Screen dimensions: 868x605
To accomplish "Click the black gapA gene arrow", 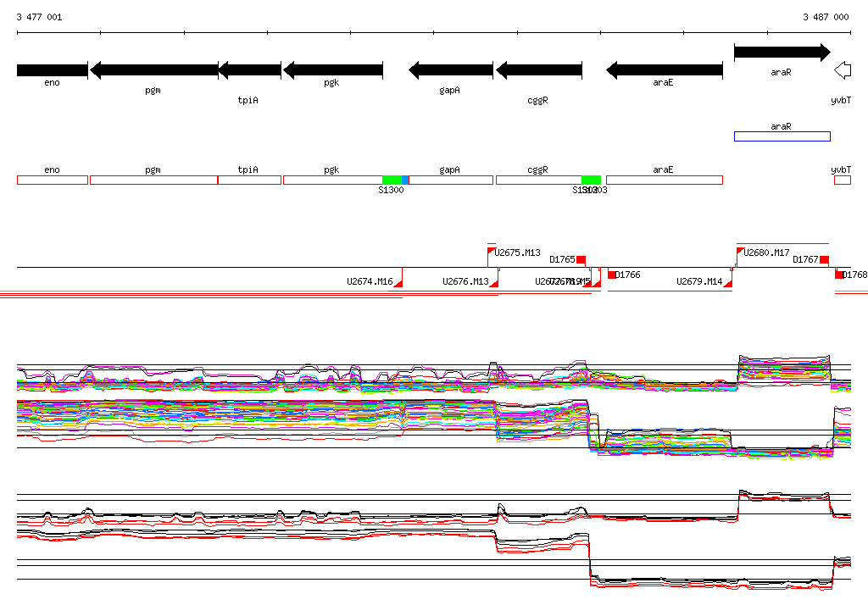I will (451, 70).
